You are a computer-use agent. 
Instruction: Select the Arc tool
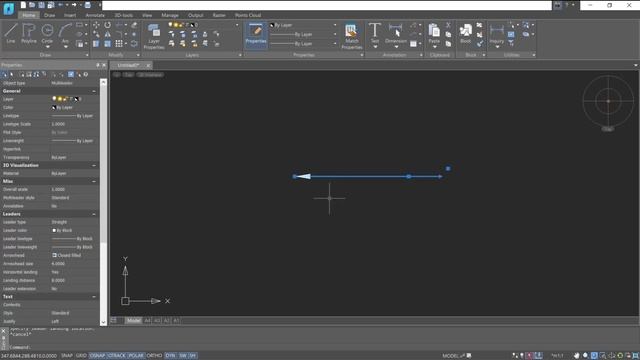pos(65,32)
